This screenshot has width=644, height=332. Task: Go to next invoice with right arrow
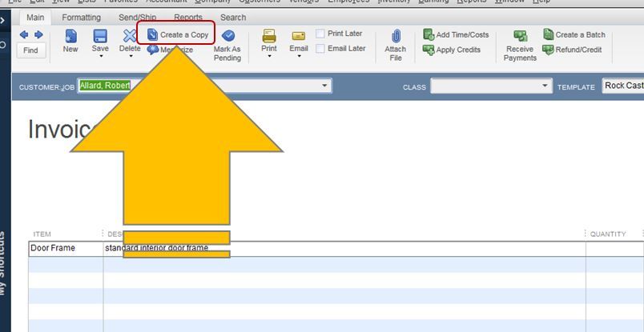pos(38,35)
